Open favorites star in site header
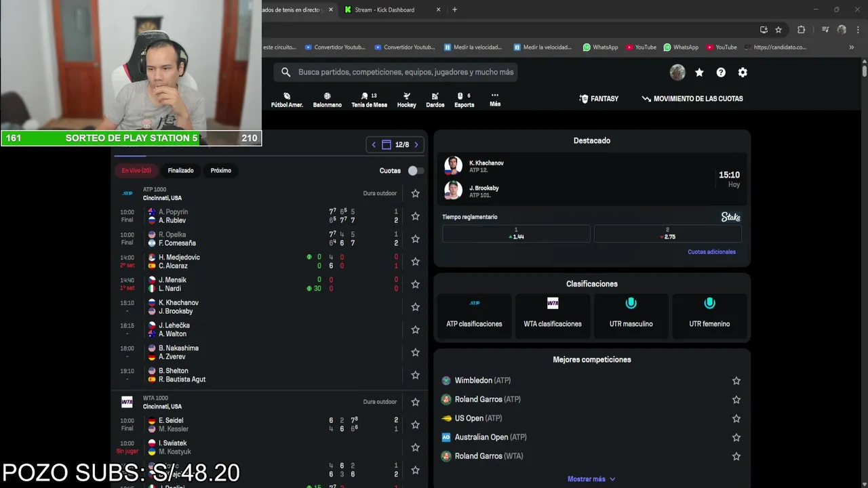 (x=699, y=73)
